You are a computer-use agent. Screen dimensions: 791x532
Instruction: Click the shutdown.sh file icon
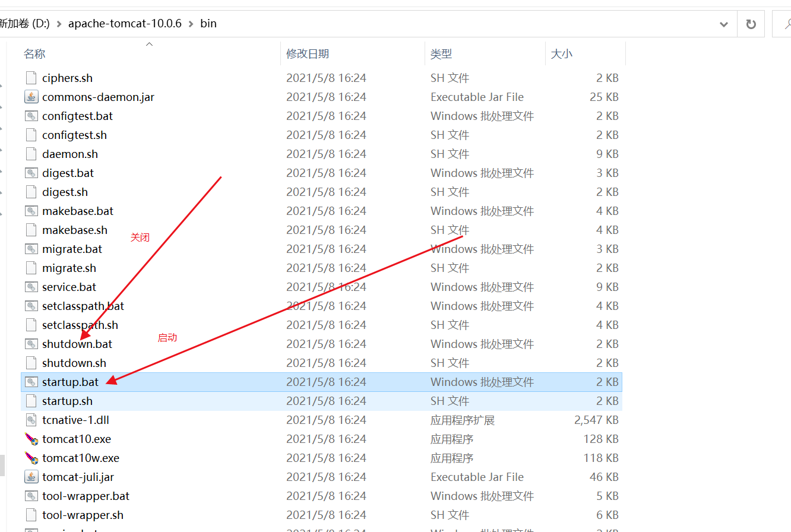click(x=31, y=363)
